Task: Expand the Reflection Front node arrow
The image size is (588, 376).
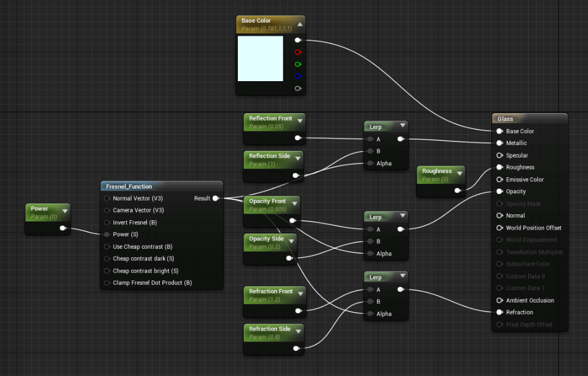Action: coord(300,121)
